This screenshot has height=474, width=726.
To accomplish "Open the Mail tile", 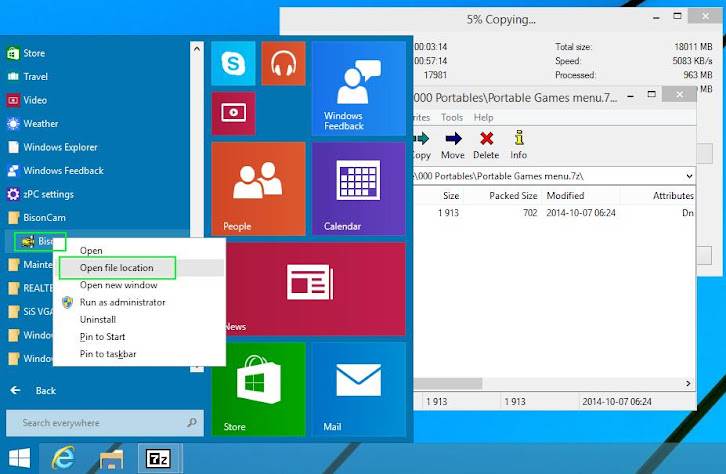I will pyautogui.click(x=358, y=389).
